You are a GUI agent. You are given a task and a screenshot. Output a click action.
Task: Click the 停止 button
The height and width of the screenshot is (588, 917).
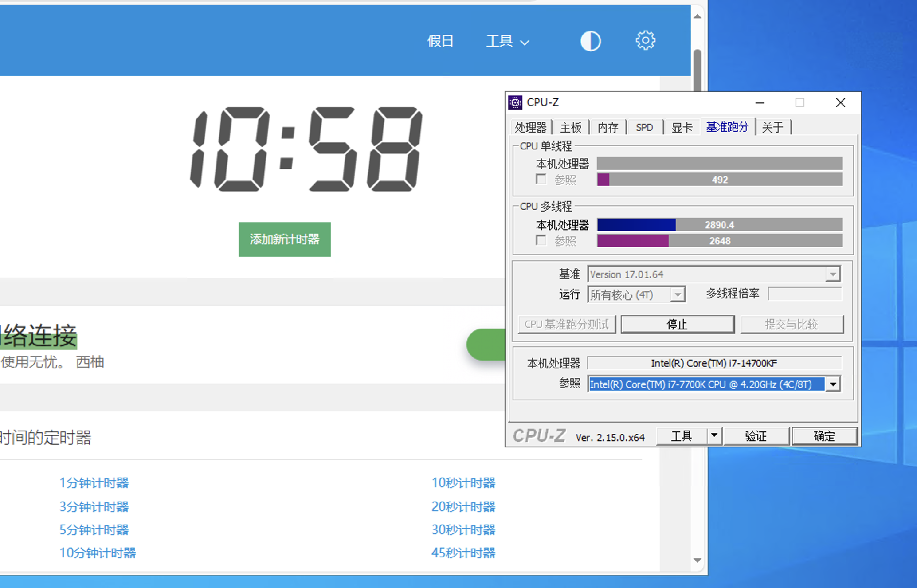click(x=677, y=325)
